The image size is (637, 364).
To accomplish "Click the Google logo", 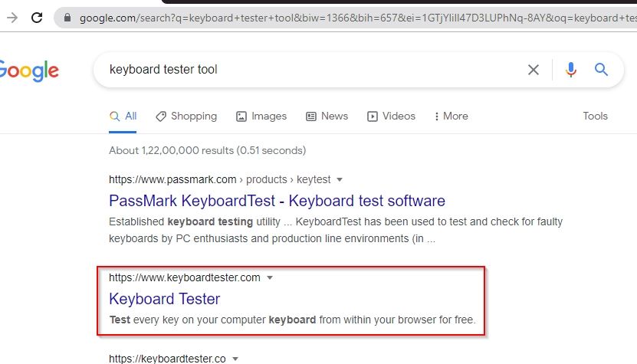I will point(29,71).
